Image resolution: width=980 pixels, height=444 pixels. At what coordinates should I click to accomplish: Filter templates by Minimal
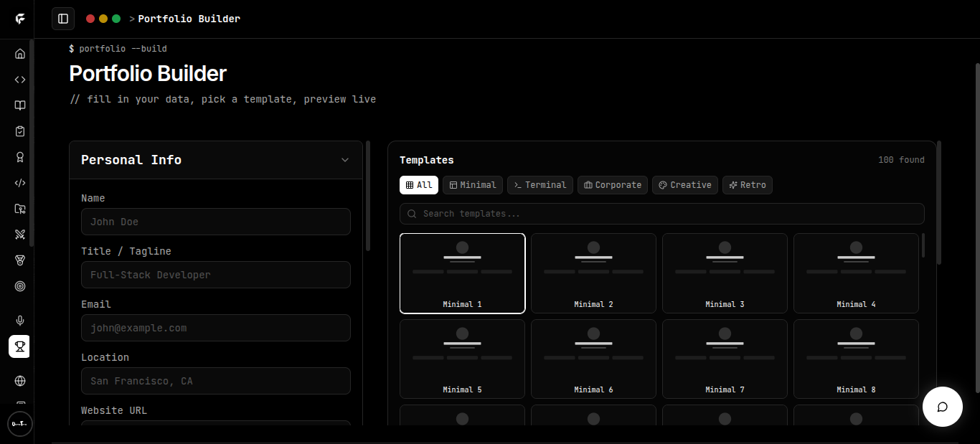click(473, 185)
